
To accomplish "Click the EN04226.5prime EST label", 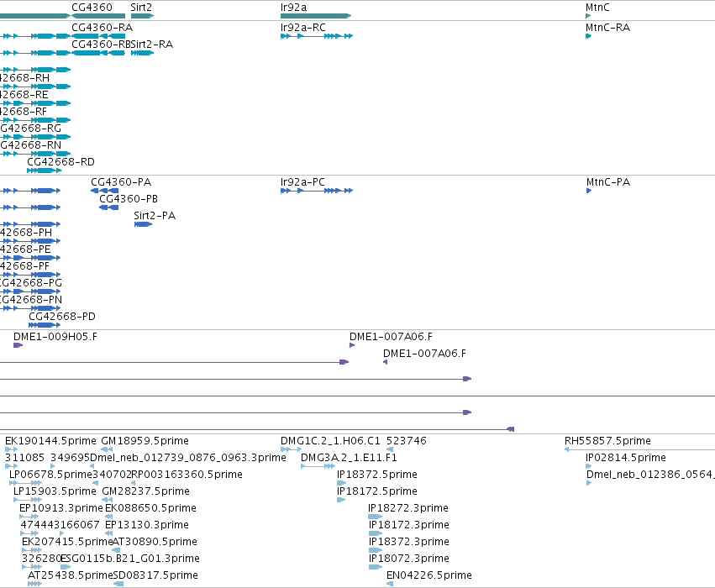I will point(429,575).
